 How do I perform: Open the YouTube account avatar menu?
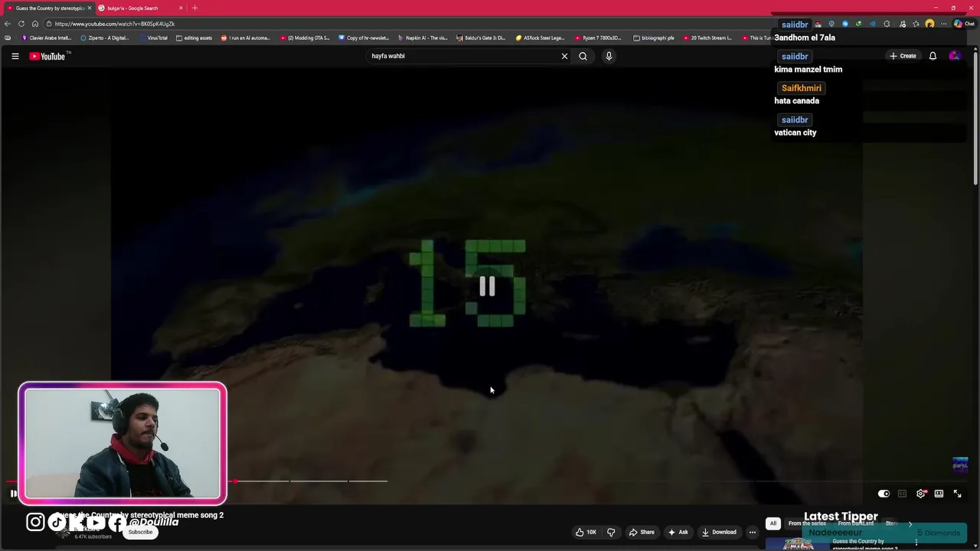[954, 56]
